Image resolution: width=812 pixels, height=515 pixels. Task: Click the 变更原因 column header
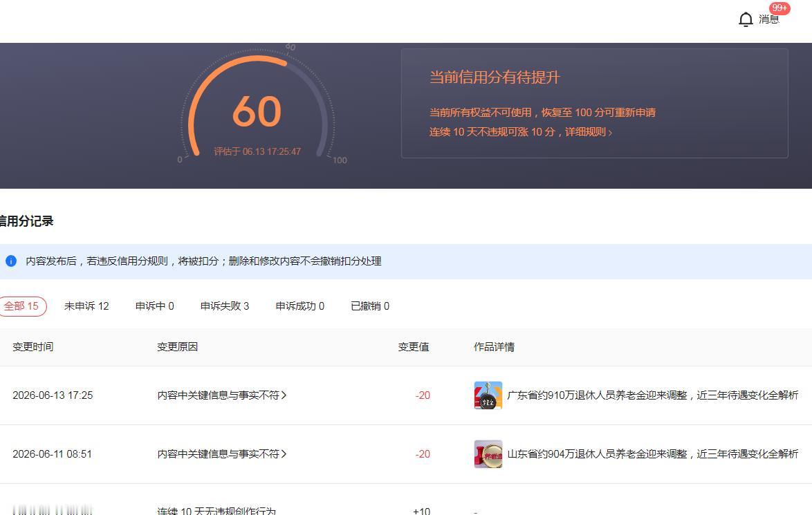(x=178, y=347)
